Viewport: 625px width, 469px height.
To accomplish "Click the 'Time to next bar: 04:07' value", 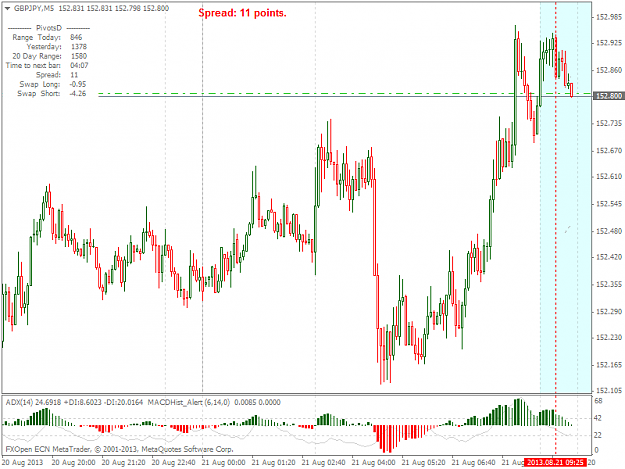I will [79, 65].
